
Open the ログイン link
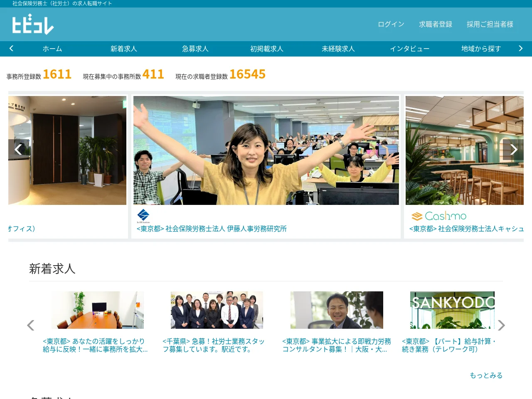tap(391, 24)
